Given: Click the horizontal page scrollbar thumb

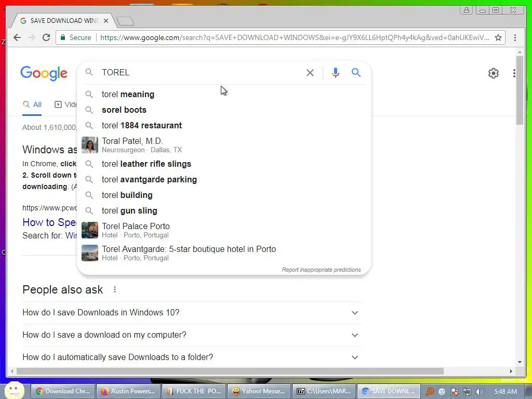Looking at the screenshot, I should coord(230,371).
